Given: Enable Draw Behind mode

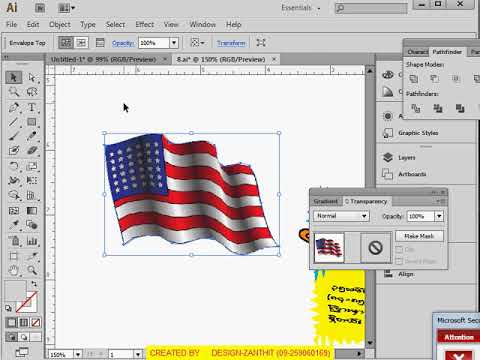Looking at the screenshot, I should pos(24,337).
